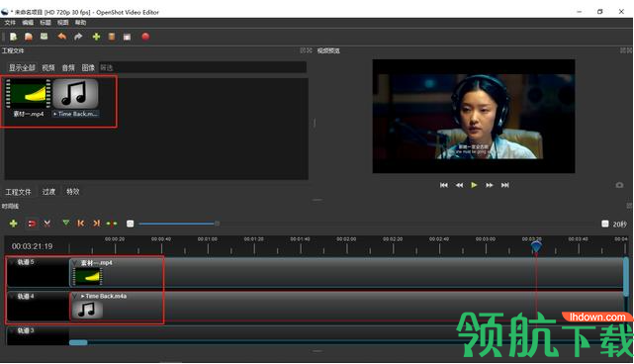Click the green Play button

tap(474, 185)
